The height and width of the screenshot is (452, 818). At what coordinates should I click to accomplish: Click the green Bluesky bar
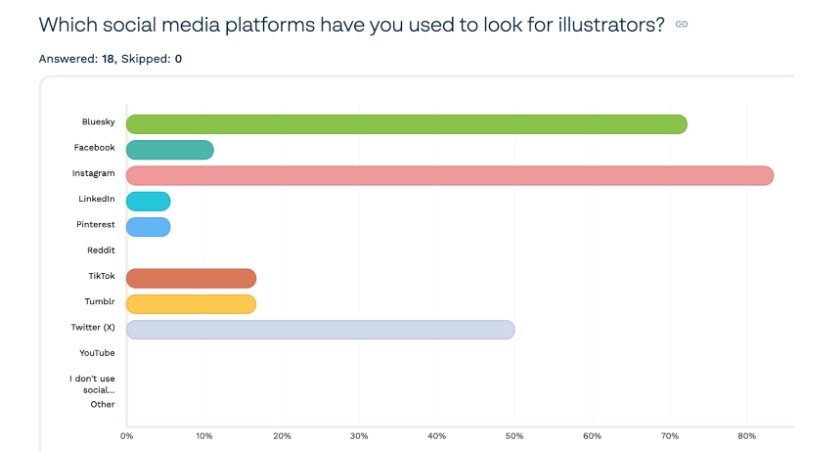(x=406, y=124)
